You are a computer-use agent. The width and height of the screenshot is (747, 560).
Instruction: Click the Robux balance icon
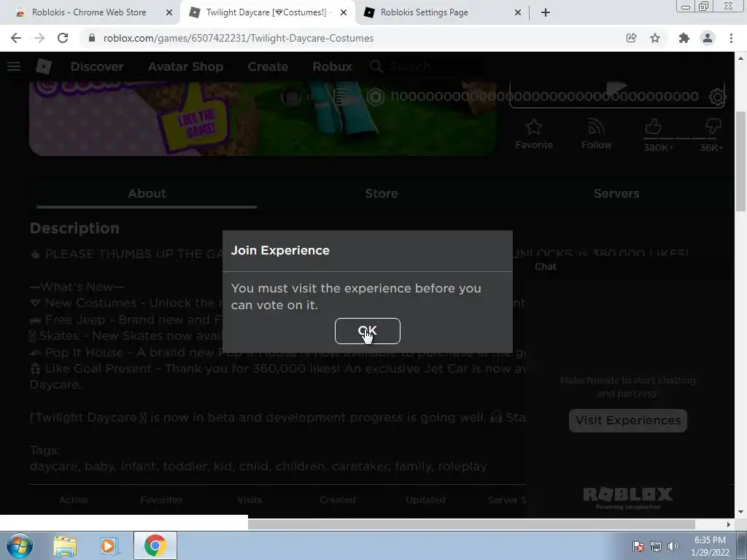coord(376,97)
